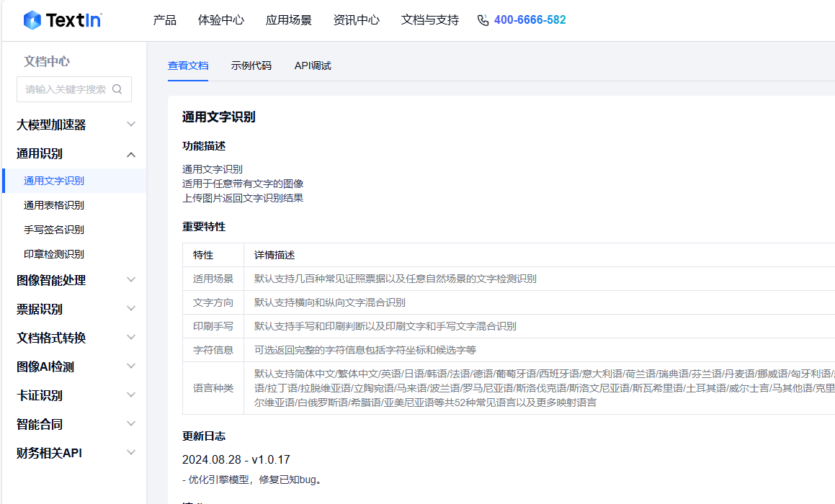Open 印章检测识别 in the sidebar
Viewport: 835px width, 504px height.
54,254
